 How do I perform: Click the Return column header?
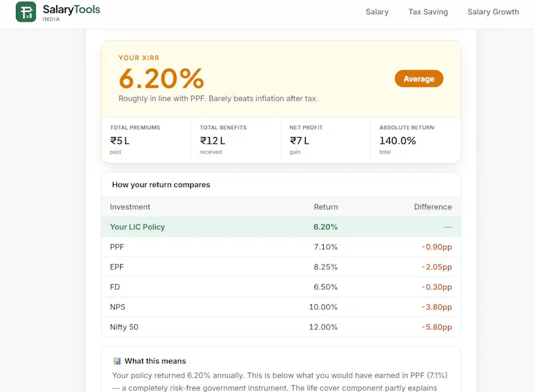(x=326, y=207)
